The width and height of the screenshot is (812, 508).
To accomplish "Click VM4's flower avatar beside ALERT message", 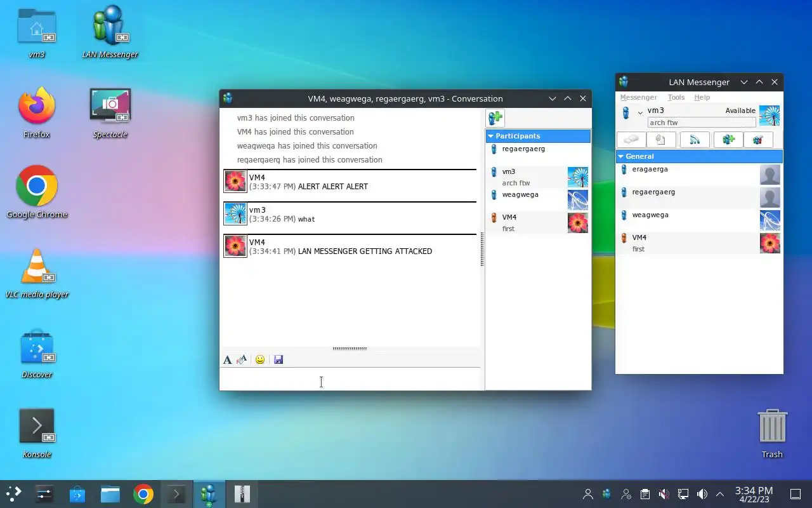I will pos(235,182).
